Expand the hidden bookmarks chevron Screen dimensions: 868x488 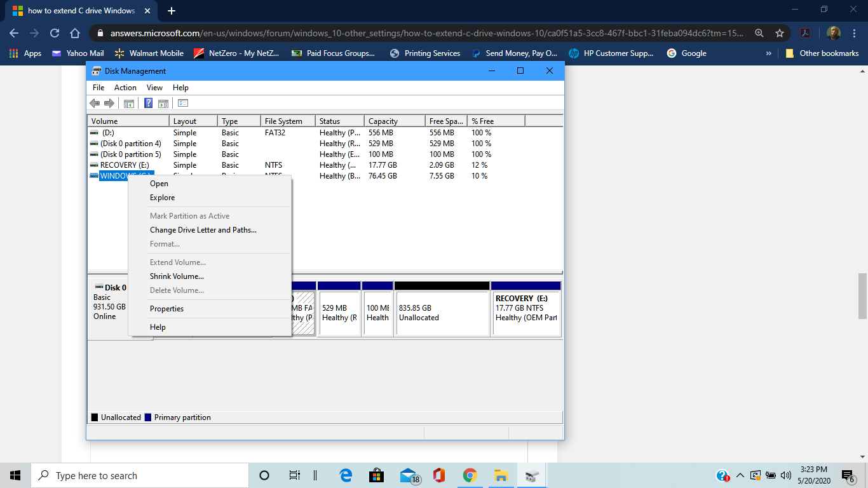(769, 53)
